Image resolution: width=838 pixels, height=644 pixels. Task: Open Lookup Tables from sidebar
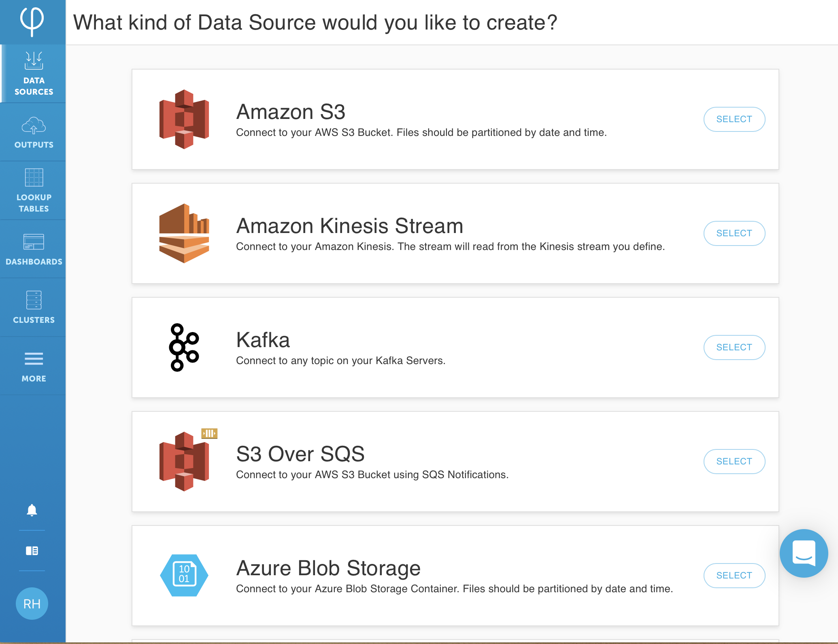click(x=34, y=191)
